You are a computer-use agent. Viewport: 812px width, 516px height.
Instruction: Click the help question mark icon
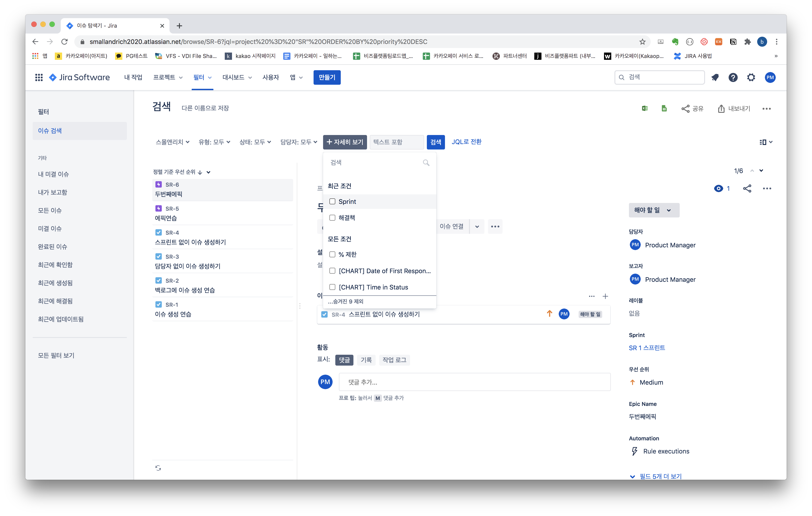click(733, 77)
